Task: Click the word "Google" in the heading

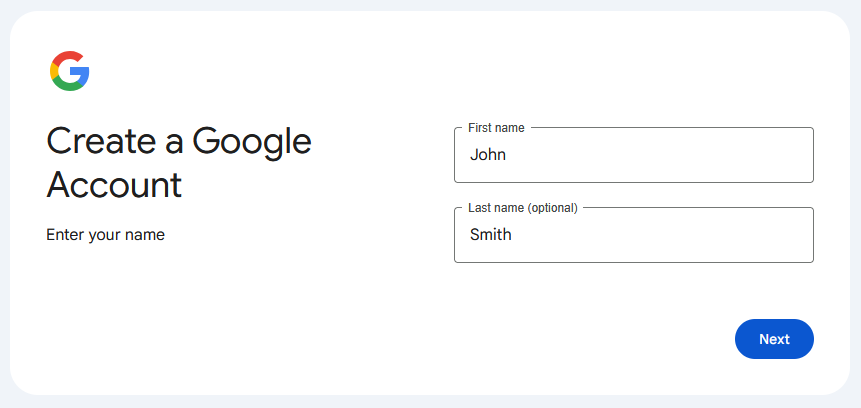Action: coord(252,142)
